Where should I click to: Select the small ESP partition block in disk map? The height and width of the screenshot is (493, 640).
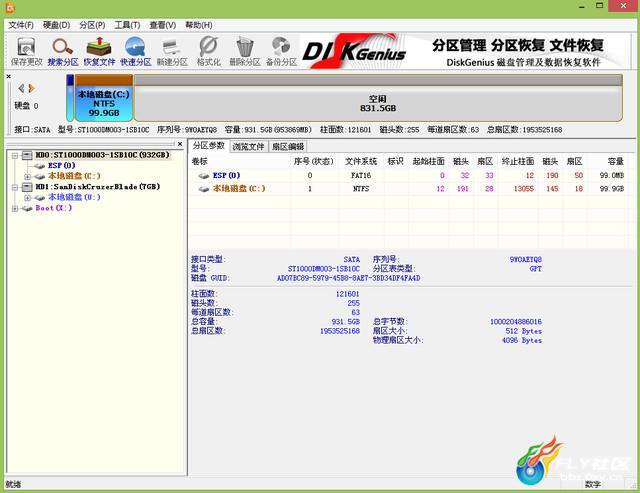pyautogui.click(x=70, y=98)
